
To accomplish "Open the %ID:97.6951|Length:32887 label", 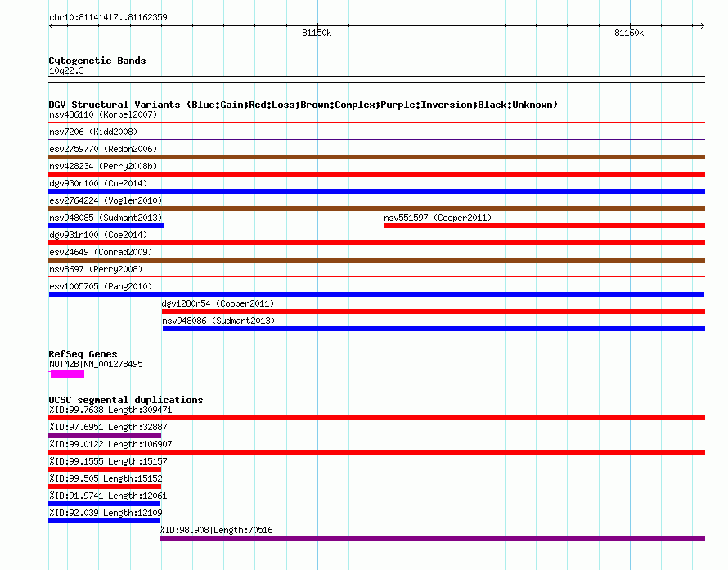I will tap(108, 427).
